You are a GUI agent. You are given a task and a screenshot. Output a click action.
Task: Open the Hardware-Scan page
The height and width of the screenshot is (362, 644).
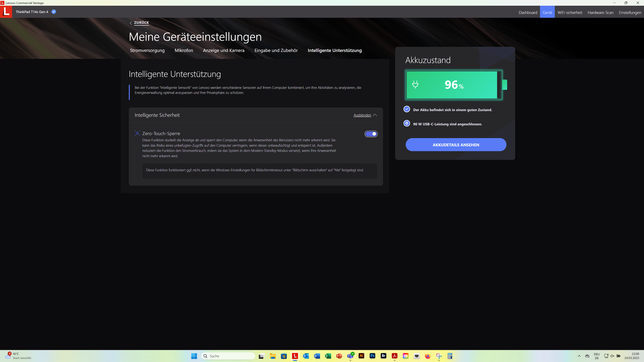[x=600, y=13]
